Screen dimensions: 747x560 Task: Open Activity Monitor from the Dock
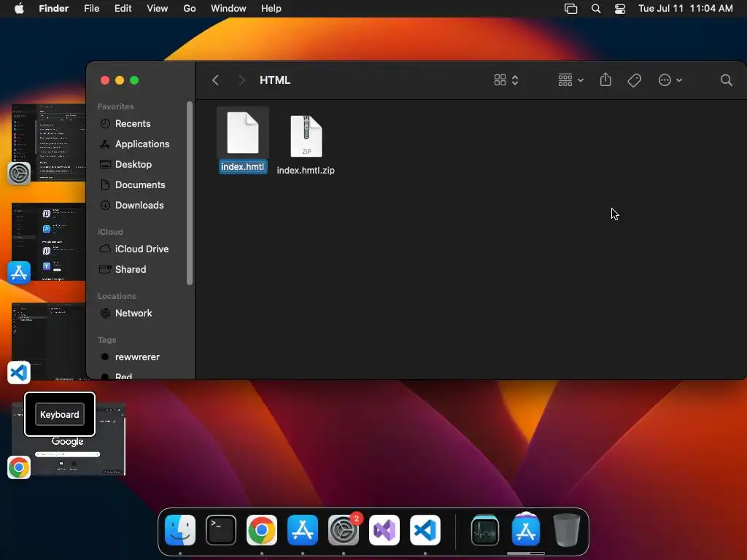[485, 530]
